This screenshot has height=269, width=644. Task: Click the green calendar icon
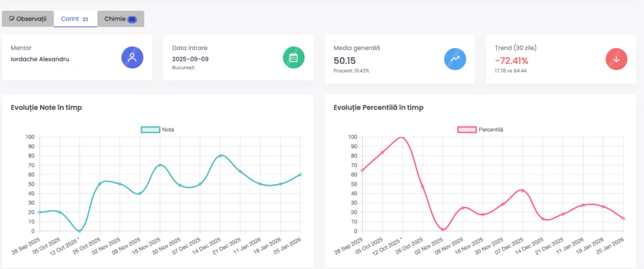click(293, 58)
